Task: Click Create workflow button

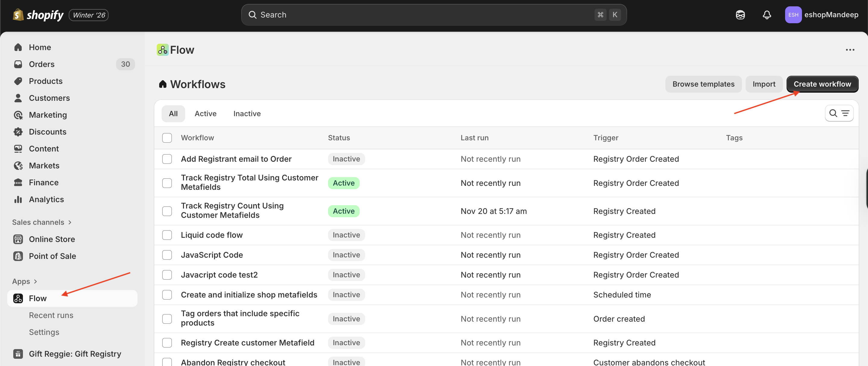Action: point(822,84)
